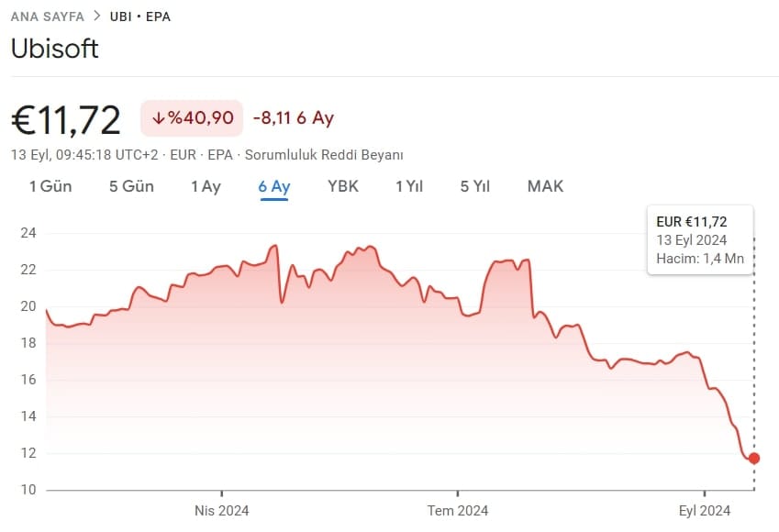
Task: Select the 6 Ay tab
Action: tap(274, 186)
